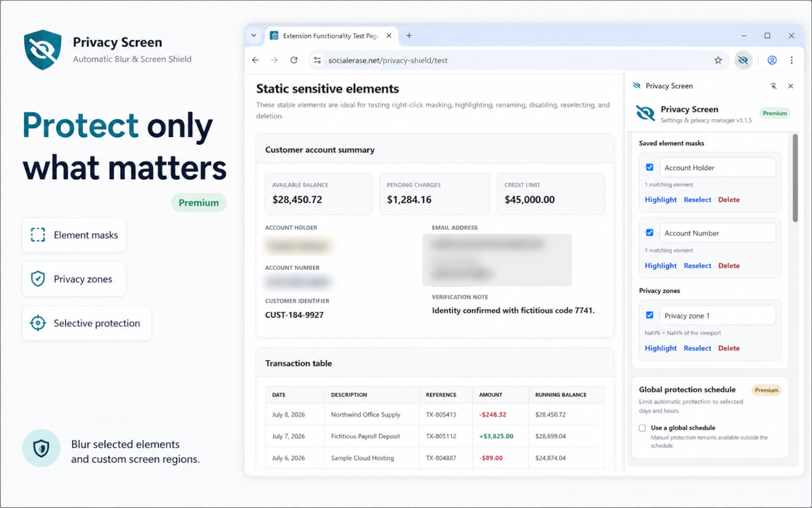Bookmark this page with the star icon
The height and width of the screenshot is (508, 812).
pyautogui.click(x=718, y=60)
